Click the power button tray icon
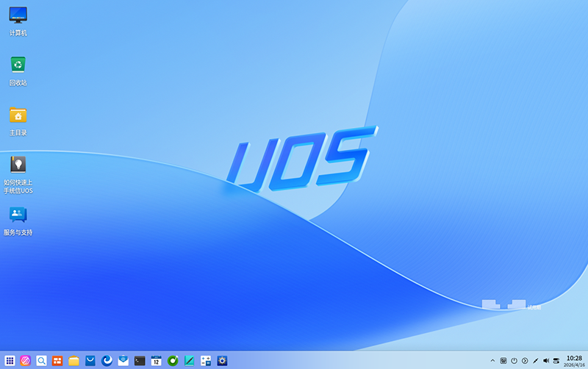 (514, 361)
